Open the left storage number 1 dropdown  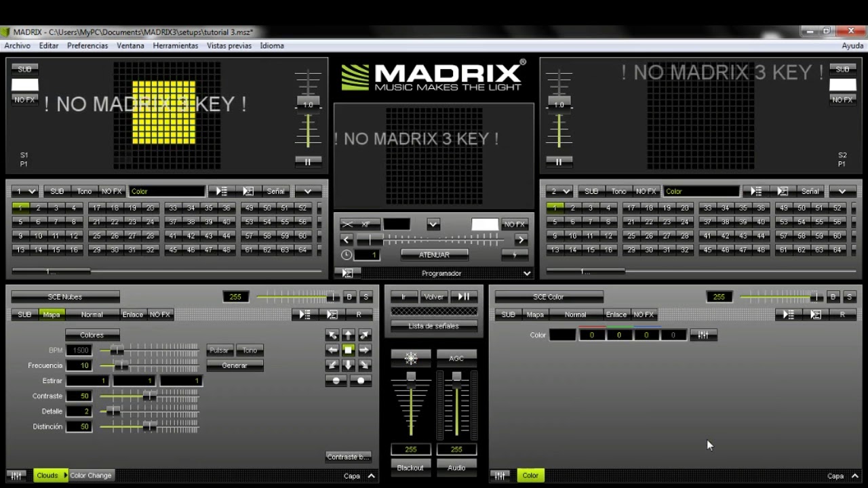tap(25, 191)
